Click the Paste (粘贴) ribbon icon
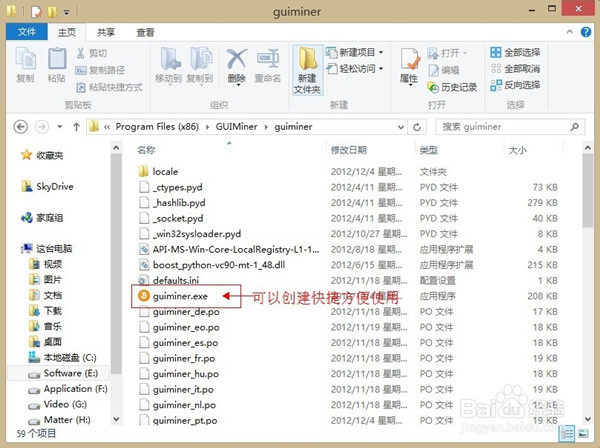The image size is (600, 448). [57, 64]
